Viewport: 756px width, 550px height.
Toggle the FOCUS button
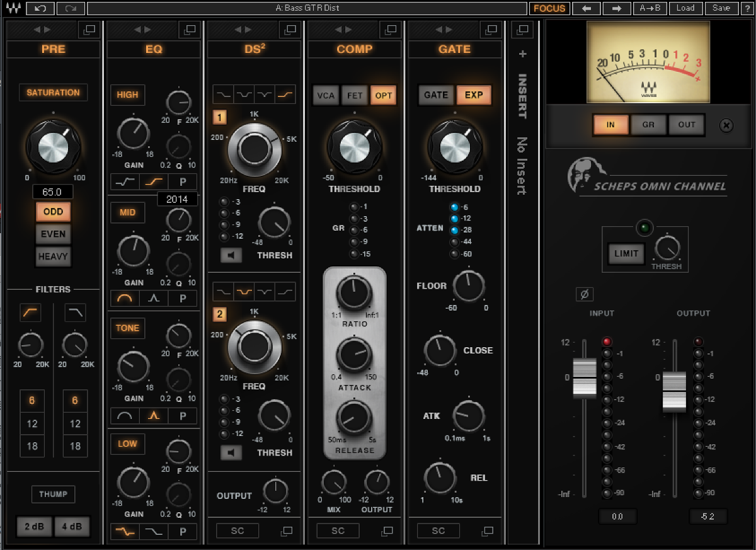549,8
